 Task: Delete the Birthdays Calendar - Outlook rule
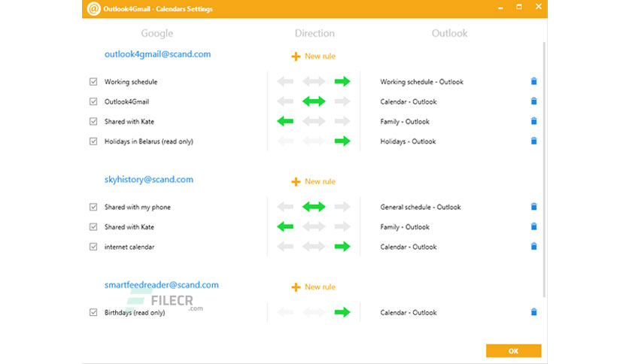(x=533, y=312)
